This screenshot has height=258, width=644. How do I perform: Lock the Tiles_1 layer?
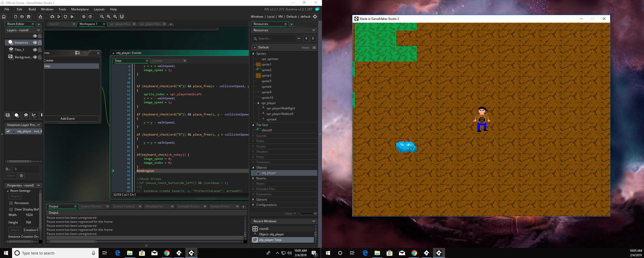(40, 50)
